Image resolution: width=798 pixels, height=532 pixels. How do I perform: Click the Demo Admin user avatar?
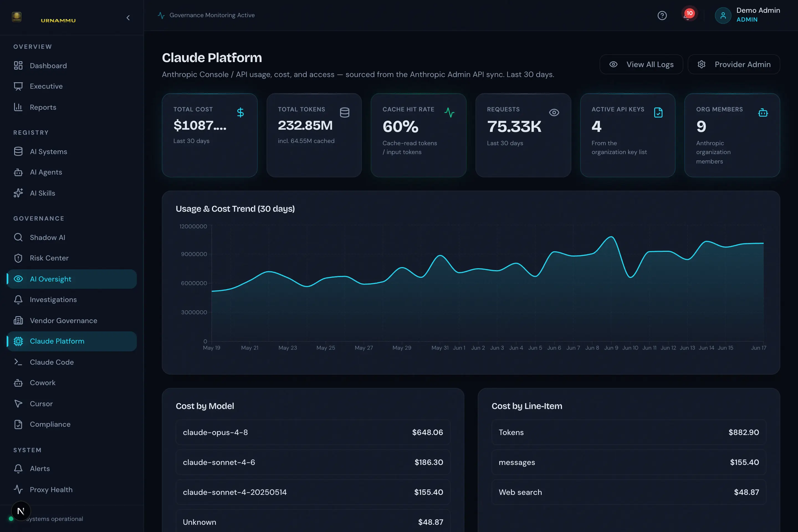pyautogui.click(x=723, y=15)
